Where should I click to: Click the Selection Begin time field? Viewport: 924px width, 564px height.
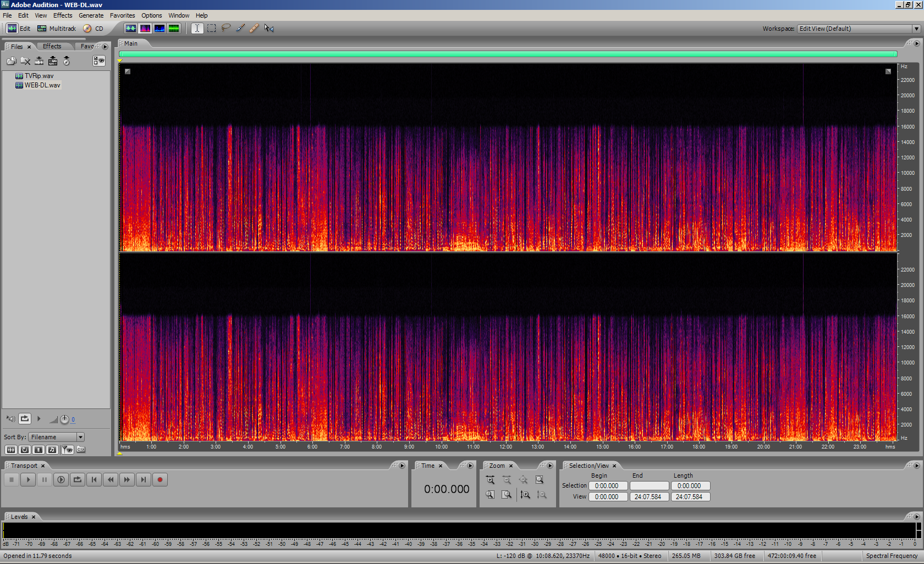(608, 486)
